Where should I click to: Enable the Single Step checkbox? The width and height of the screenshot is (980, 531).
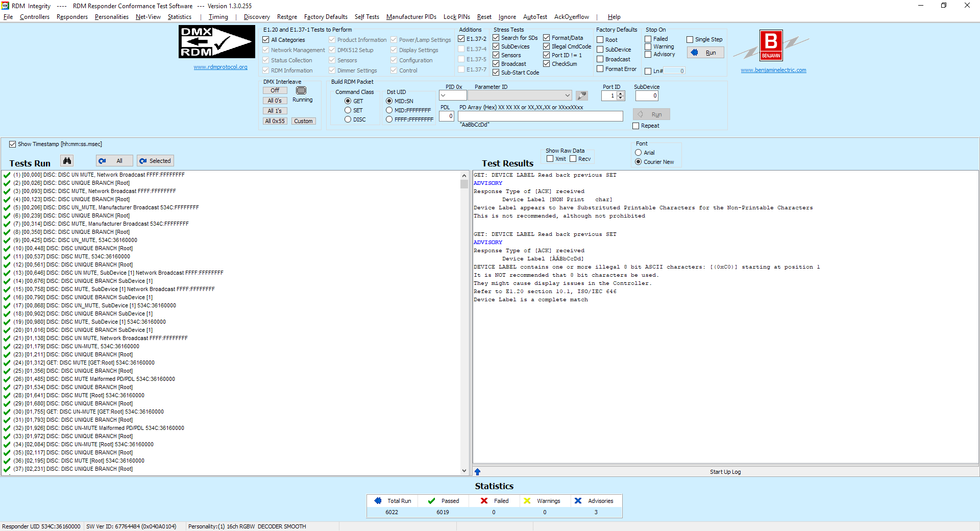[690, 39]
